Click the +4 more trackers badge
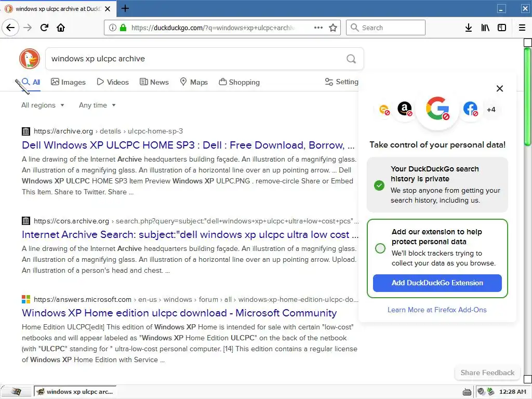This screenshot has height=399, width=532. tap(491, 110)
